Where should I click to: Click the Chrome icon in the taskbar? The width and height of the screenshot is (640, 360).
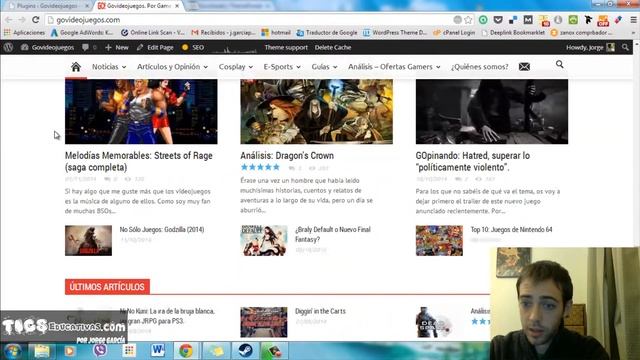click(x=186, y=351)
